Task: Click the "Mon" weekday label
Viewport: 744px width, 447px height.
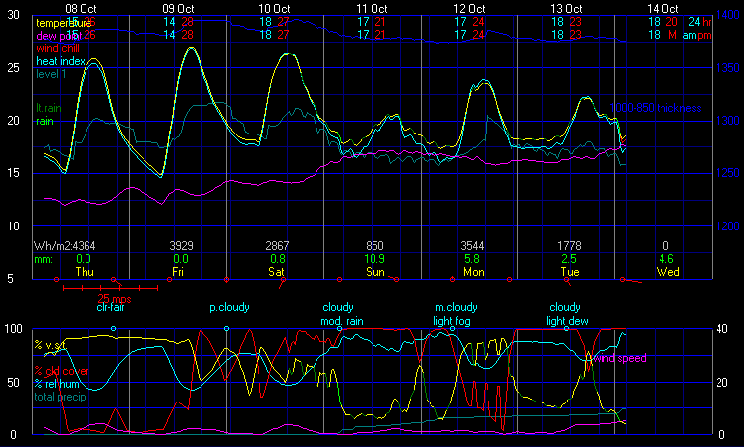Action: [x=474, y=272]
